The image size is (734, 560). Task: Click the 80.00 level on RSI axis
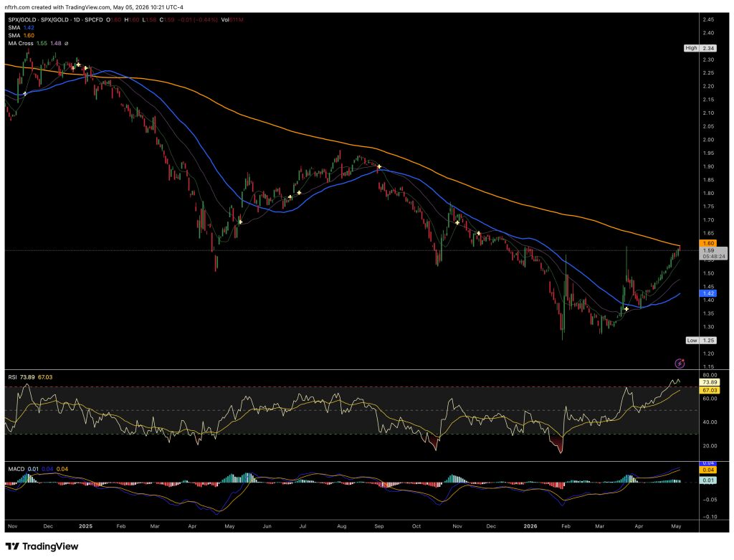click(x=710, y=375)
